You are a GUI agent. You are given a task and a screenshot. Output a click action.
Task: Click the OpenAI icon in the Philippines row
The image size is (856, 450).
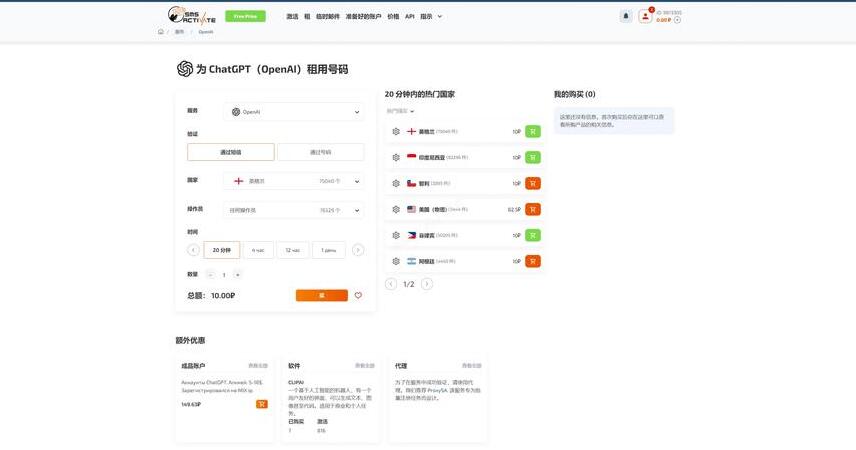click(396, 235)
